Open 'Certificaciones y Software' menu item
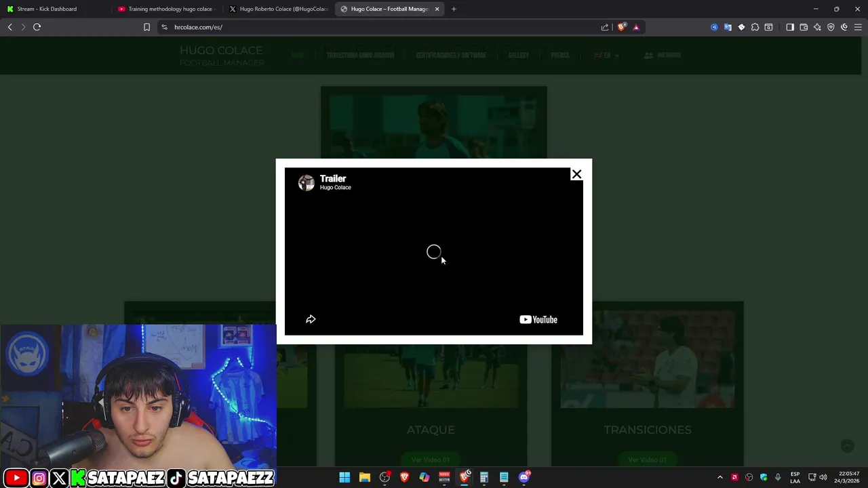 click(451, 56)
